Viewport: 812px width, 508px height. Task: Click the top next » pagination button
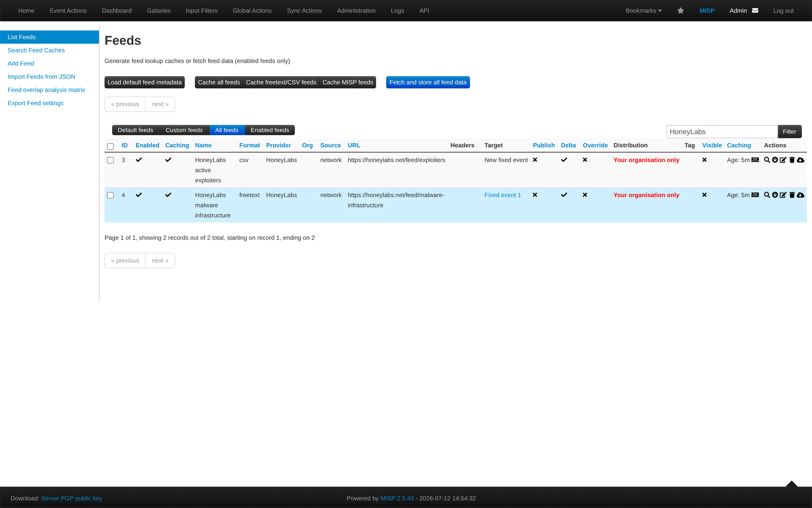(x=160, y=104)
